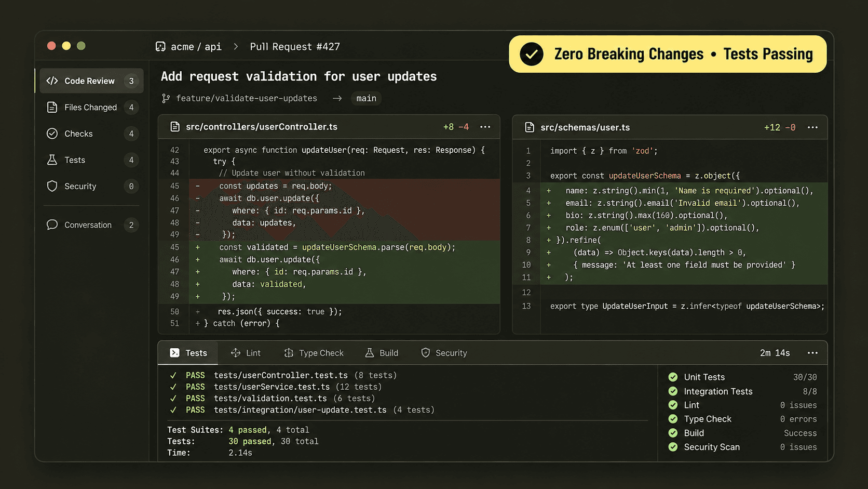Click tests/userController.test.ts result line
868x489 pixels.
click(283, 375)
